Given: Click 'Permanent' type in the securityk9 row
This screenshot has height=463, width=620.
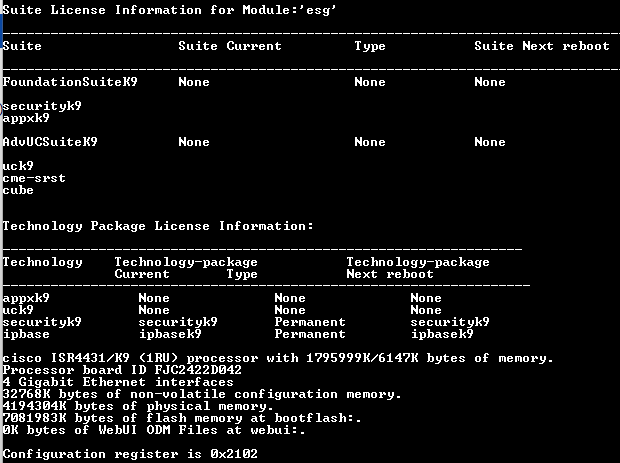Looking at the screenshot, I should coord(310,322).
